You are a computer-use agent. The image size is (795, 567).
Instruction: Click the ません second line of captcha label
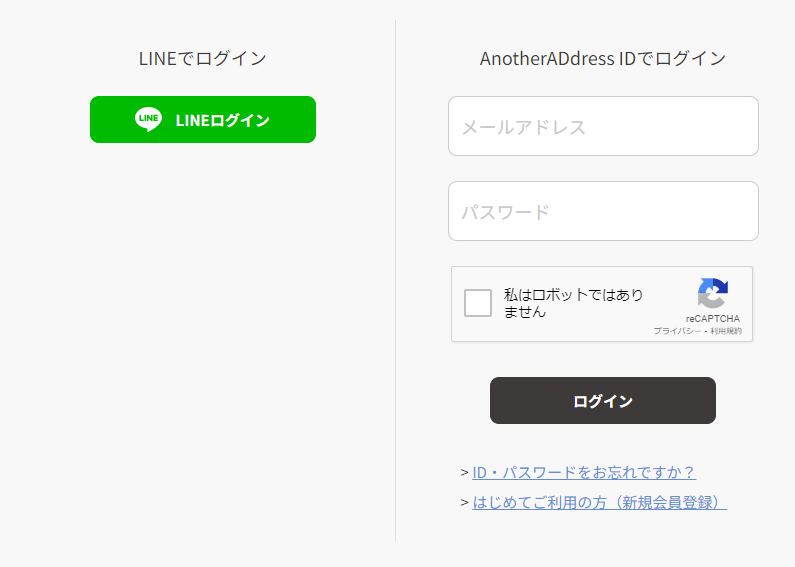tap(525, 311)
